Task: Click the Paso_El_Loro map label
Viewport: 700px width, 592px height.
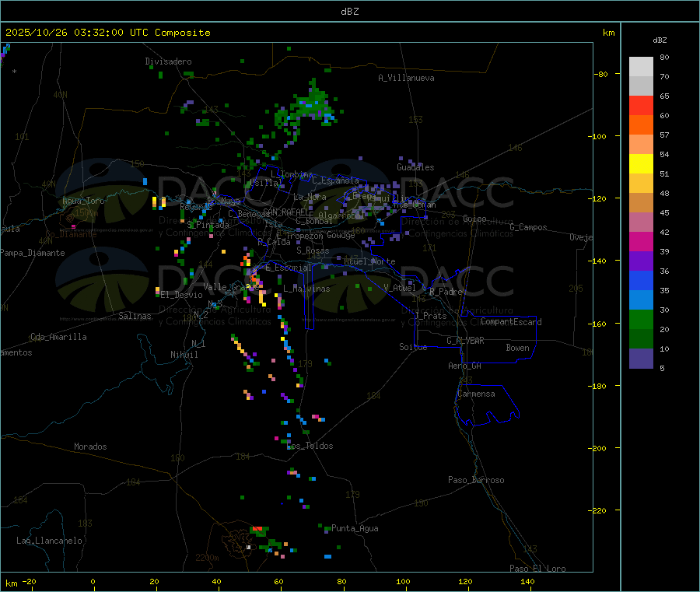Action: point(537,569)
